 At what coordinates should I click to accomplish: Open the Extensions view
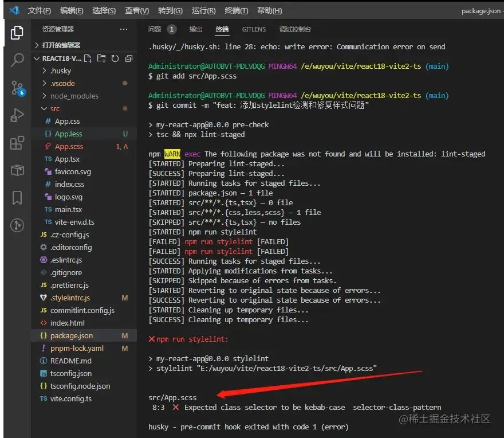(x=17, y=143)
